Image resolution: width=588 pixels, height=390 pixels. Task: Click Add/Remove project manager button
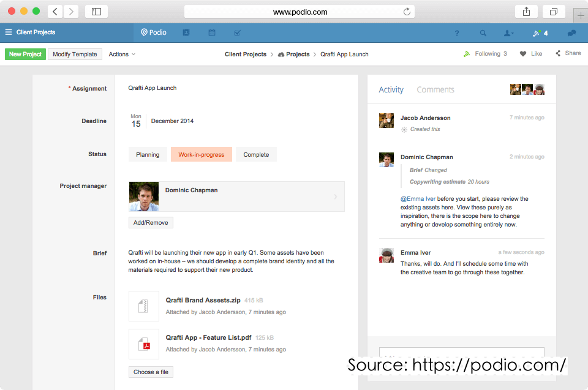[x=151, y=222]
